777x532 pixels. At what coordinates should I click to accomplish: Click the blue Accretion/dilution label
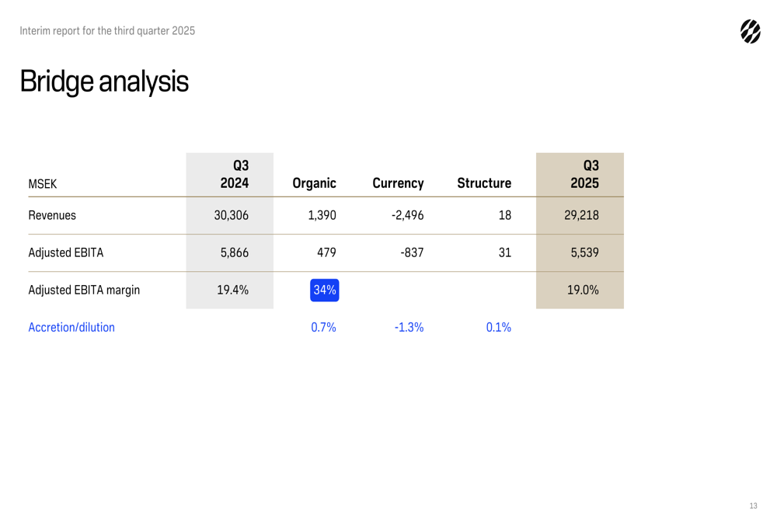point(71,328)
